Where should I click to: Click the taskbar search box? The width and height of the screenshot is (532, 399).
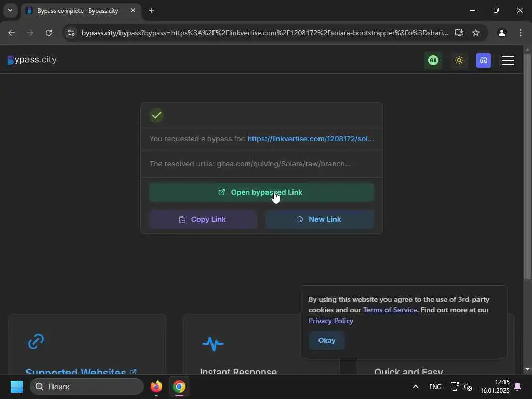(x=87, y=387)
